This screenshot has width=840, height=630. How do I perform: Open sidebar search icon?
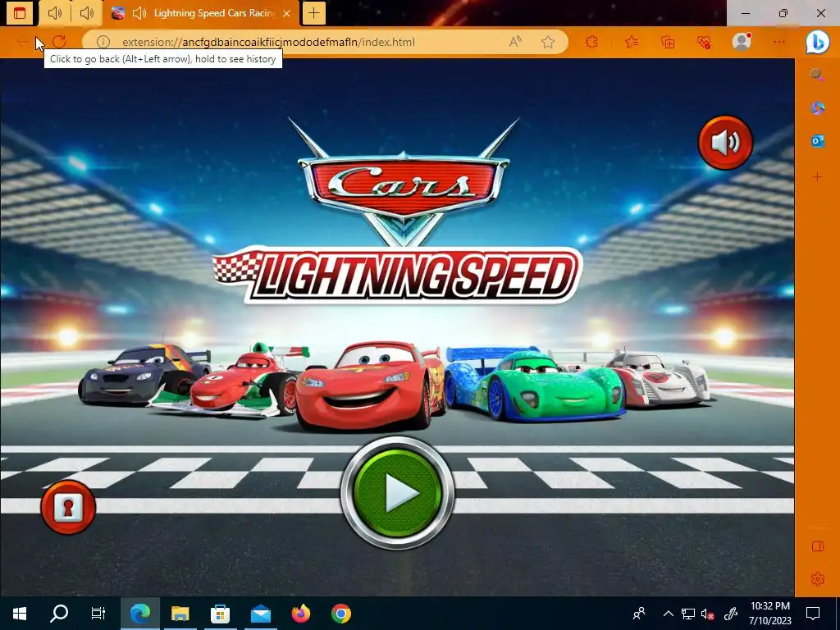817,75
